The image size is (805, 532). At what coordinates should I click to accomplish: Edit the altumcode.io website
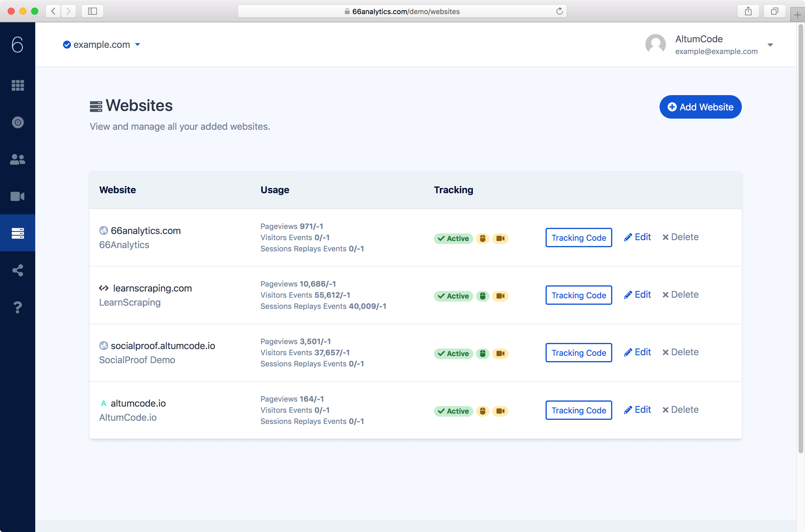[637, 410]
